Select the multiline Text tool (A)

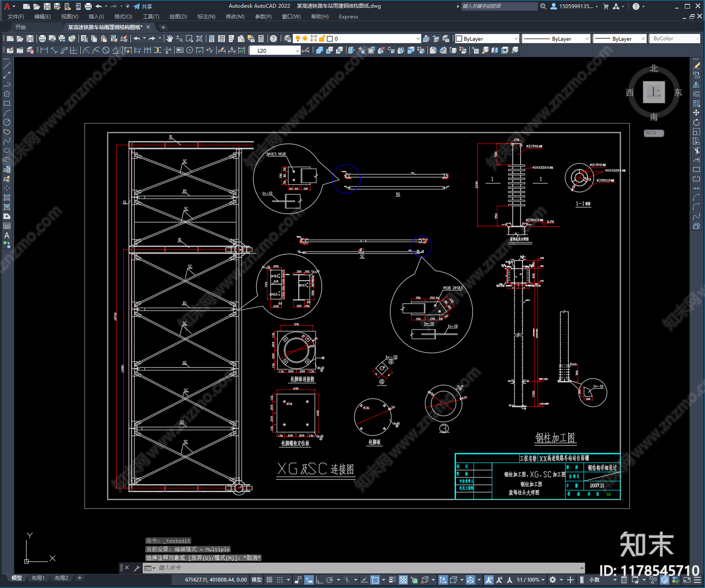[x=7, y=235]
